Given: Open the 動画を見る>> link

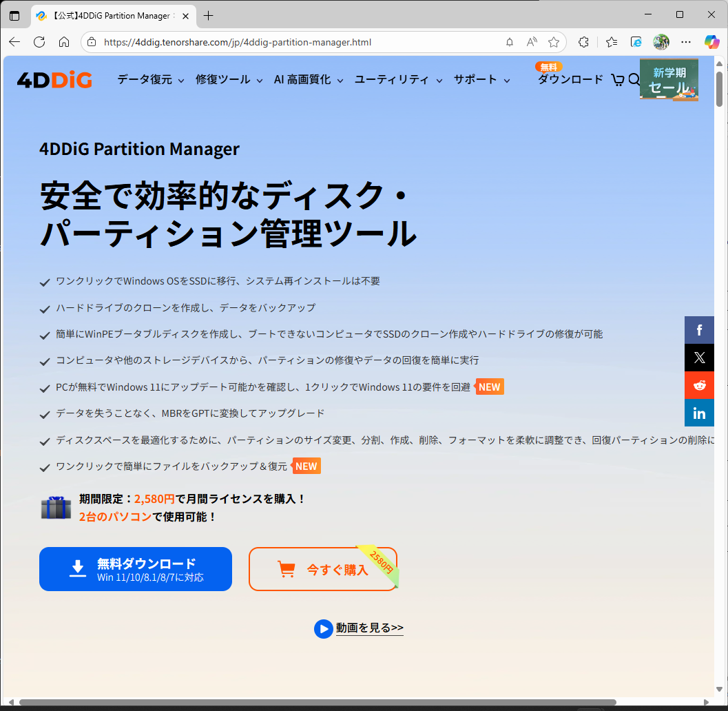Looking at the screenshot, I should click(x=370, y=628).
